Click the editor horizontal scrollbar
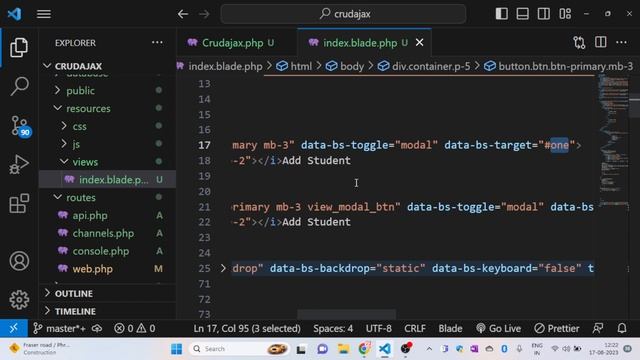Viewport: 640px width, 360px height. [x=346, y=314]
